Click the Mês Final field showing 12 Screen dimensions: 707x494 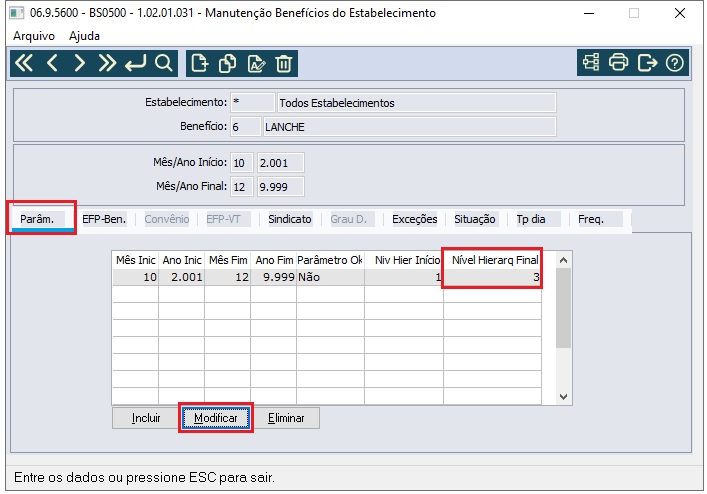pos(242,187)
